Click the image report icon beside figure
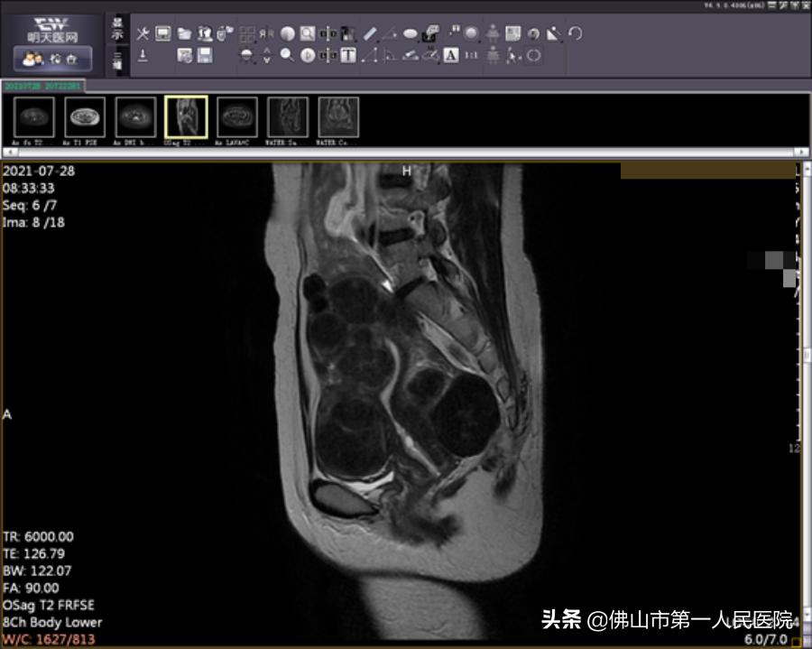Screen dimensions: 812x649 (x=512, y=34)
